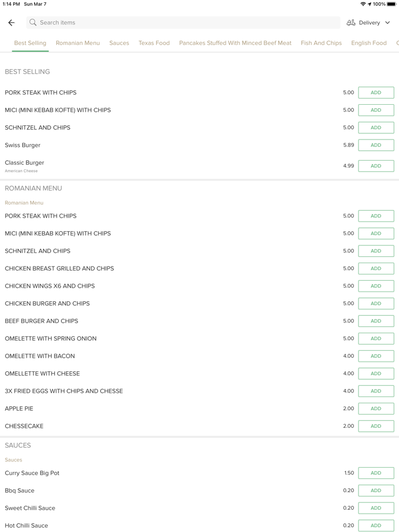Screen dimensions: 399x532
Task: Open Pancakes Stuffed With Minced Beef Meat tab
Action: point(235,43)
